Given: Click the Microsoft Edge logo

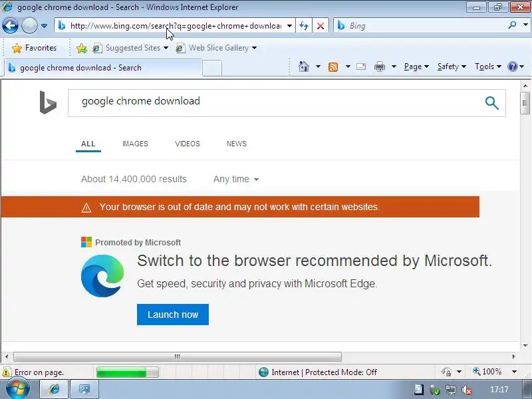Looking at the screenshot, I should click(102, 276).
